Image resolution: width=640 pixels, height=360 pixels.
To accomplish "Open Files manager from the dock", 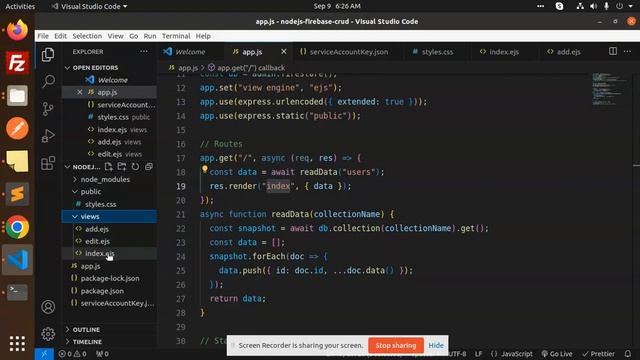I will click(17, 96).
